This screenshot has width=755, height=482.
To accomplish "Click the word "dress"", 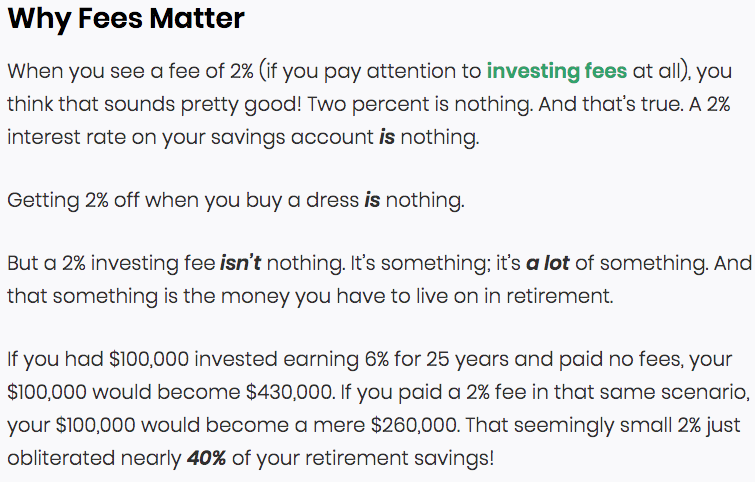I will (333, 200).
